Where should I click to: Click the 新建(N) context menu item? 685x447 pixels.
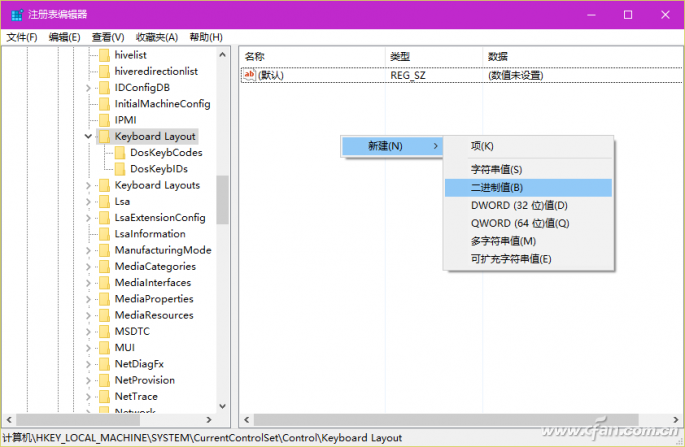[392, 146]
